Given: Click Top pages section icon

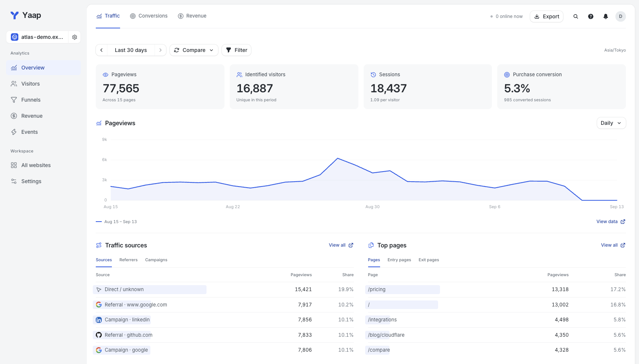Looking at the screenshot, I should click(x=371, y=245).
